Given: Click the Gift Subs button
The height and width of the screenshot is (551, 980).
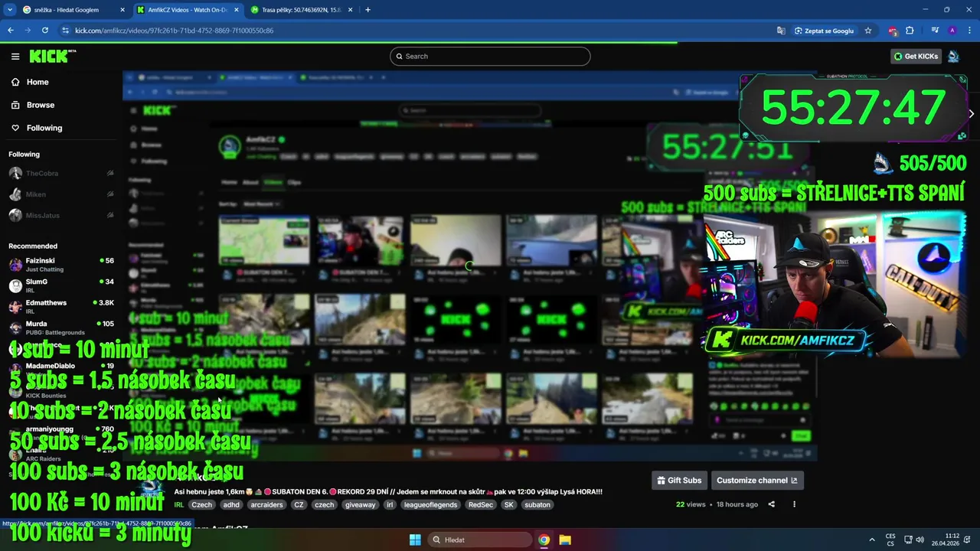Looking at the screenshot, I should (679, 481).
